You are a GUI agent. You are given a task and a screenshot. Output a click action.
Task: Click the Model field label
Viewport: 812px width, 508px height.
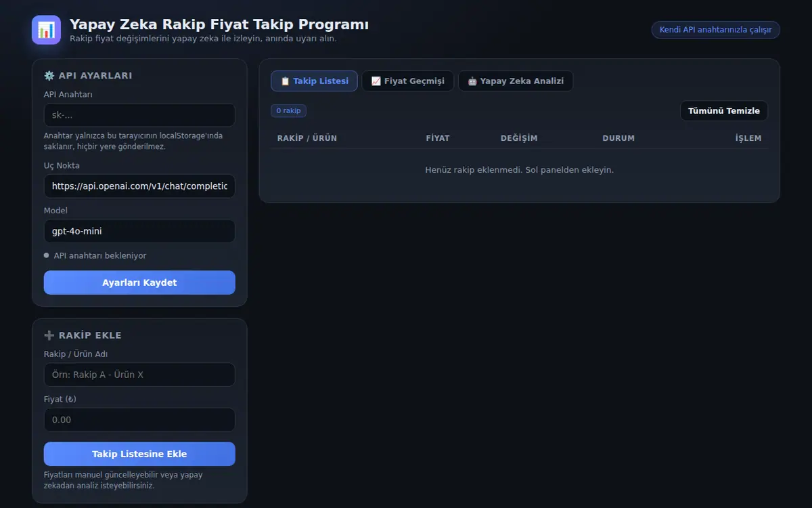(55, 211)
